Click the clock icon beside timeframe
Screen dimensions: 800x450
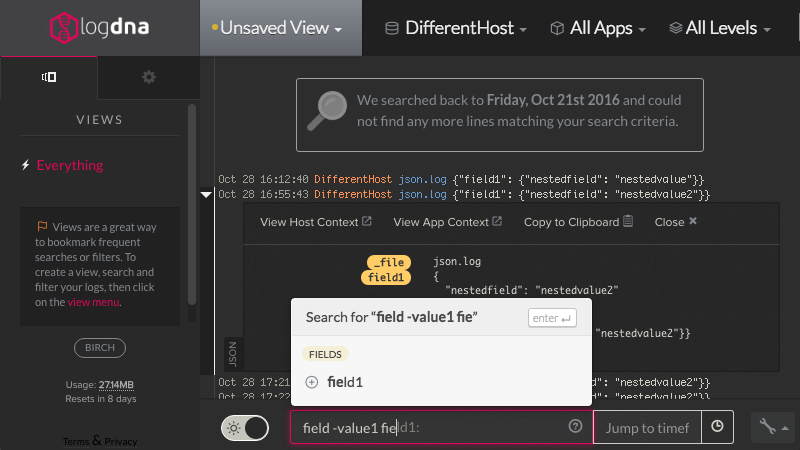tap(717, 427)
